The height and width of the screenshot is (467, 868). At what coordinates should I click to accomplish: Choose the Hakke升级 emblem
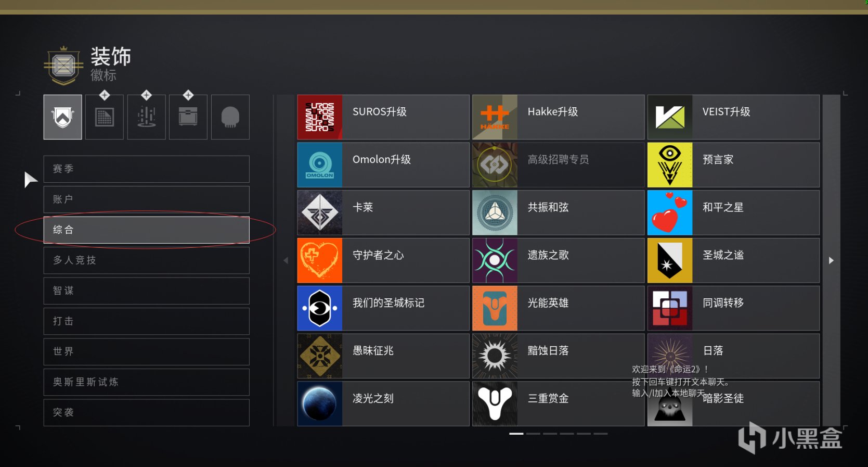pos(558,117)
